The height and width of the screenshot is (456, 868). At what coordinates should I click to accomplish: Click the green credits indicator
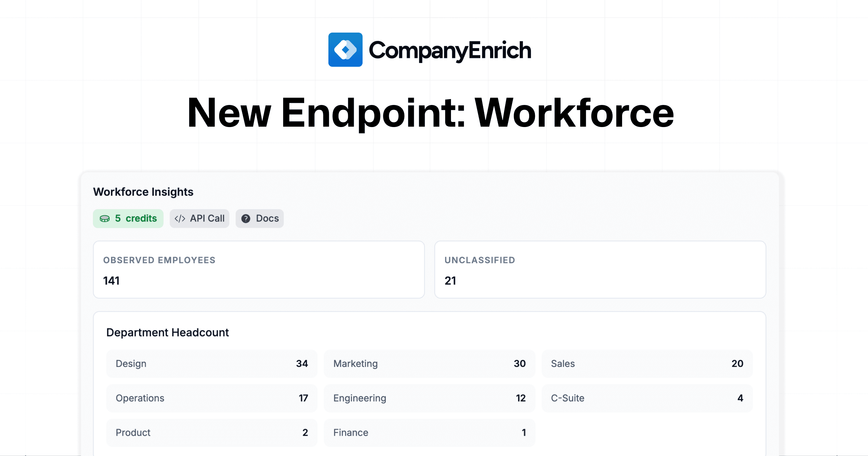pos(128,218)
